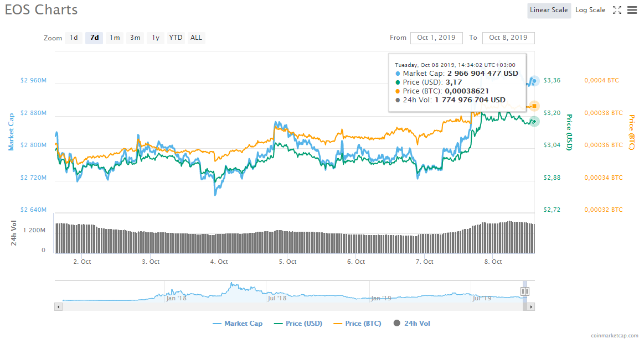The height and width of the screenshot is (344, 644).
Task: Edit the From date Oct 1, 2019
Action: pos(436,38)
